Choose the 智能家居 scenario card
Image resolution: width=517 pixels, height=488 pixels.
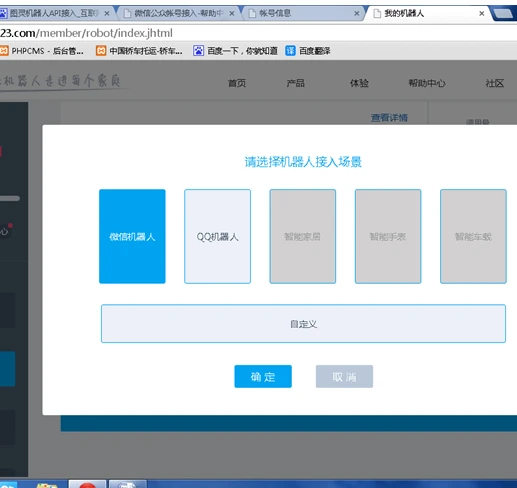(303, 236)
